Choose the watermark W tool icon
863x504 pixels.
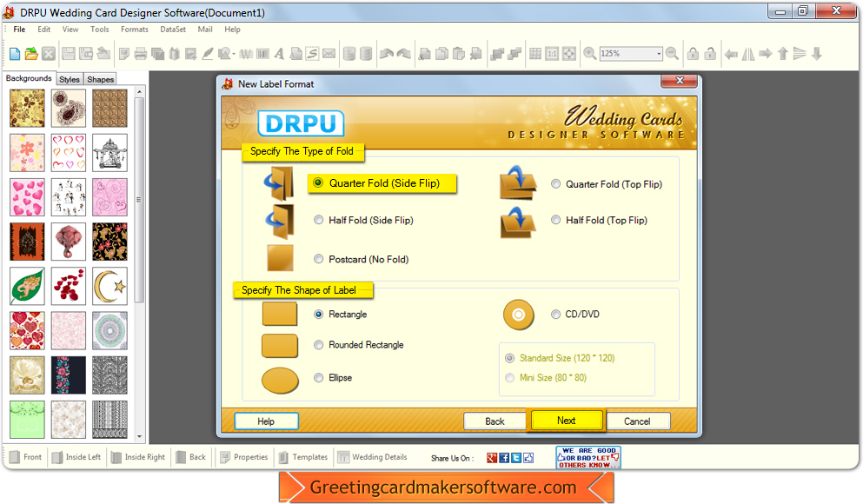[x=245, y=53]
